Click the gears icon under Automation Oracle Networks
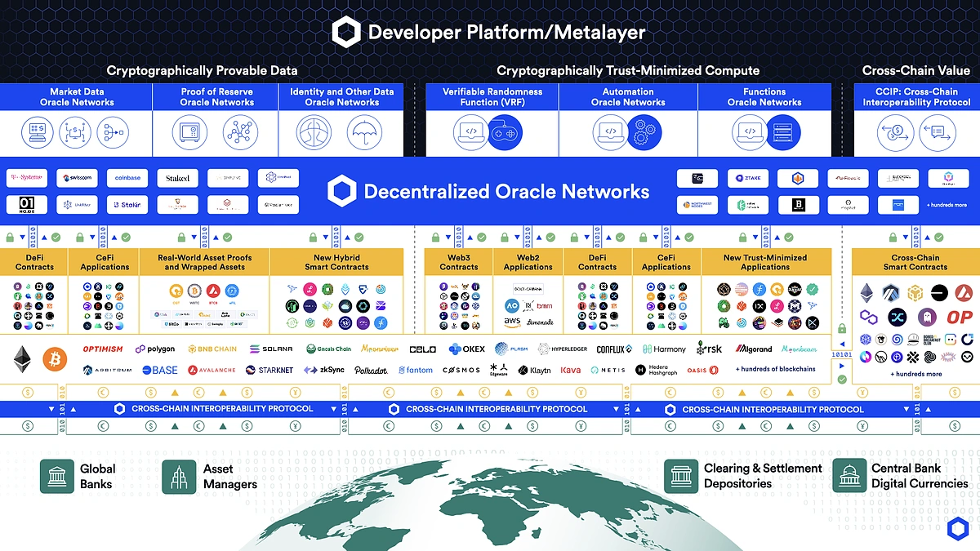Viewport: 980px width, 551px height. (x=644, y=131)
